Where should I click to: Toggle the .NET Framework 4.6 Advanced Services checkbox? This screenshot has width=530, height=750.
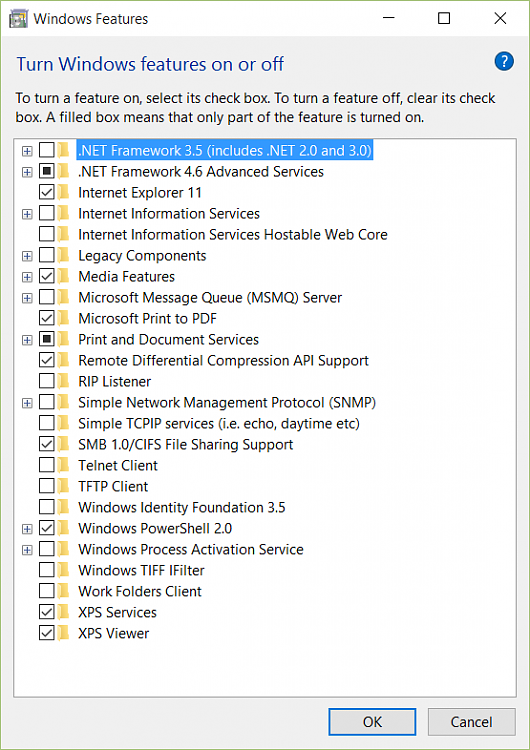[x=46, y=171]
